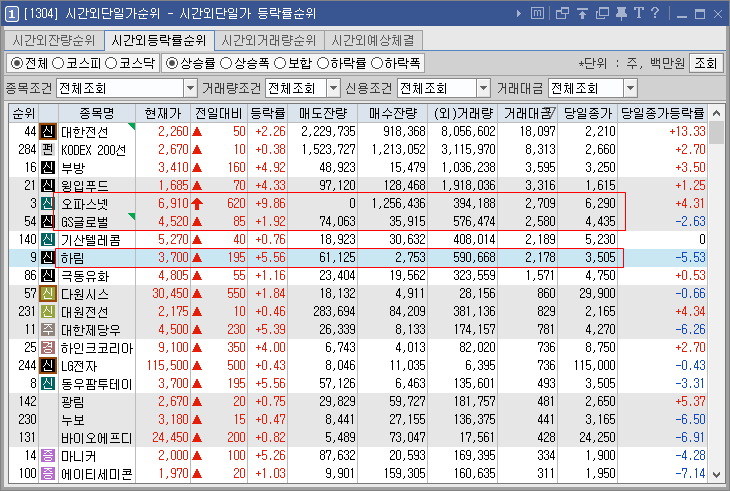
Task: Click the 펀 badge icon next to KODEX 200선
Action: (x=48, y=150)
